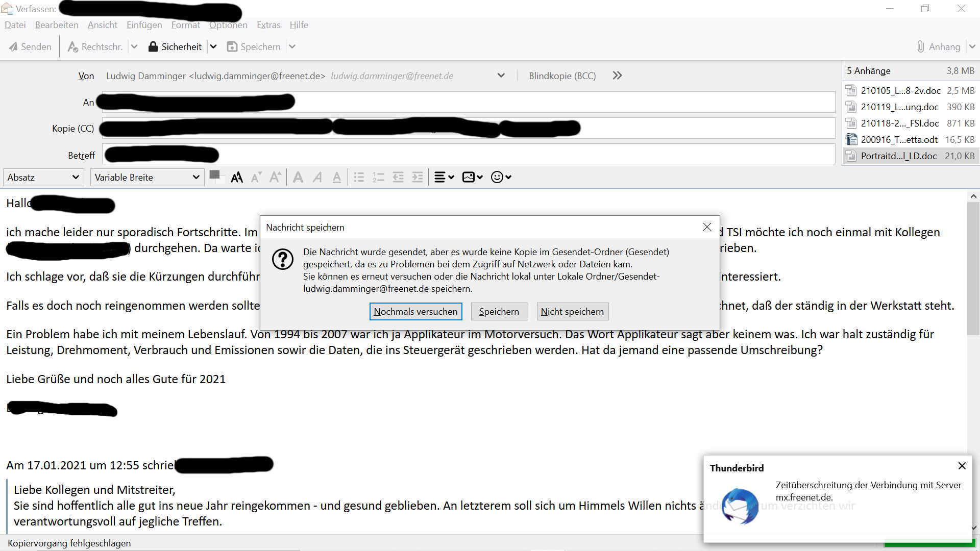Toggle italic text formatting
The image size is (980, 551).
tap(317, 177)
